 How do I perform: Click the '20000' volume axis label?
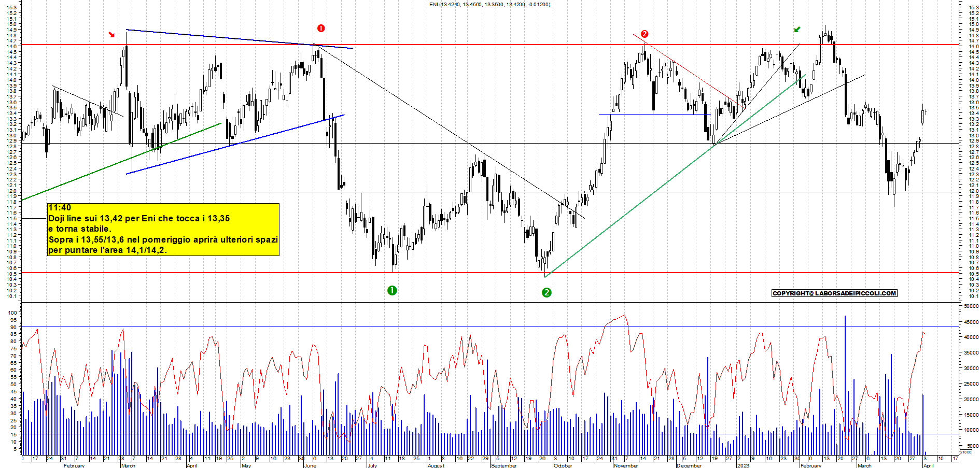(971, 400)
